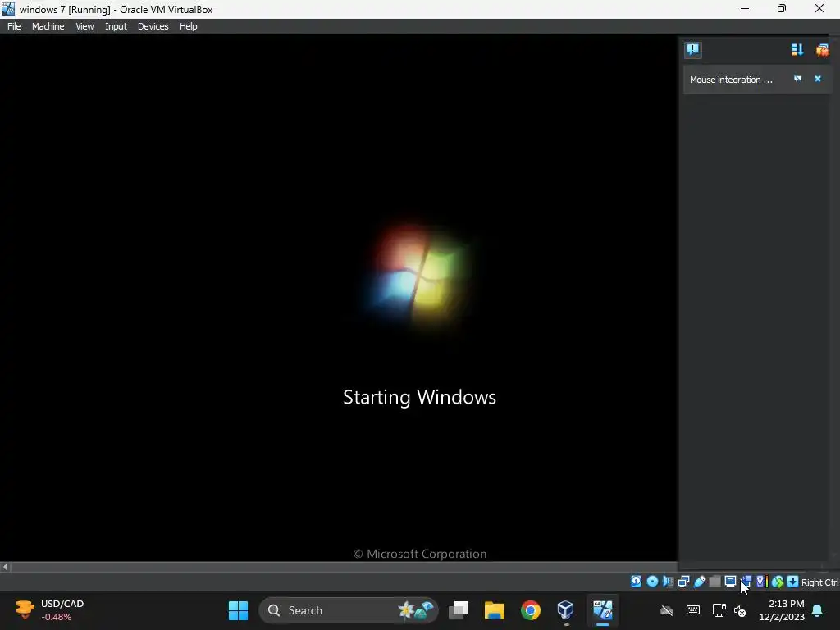Click the VM horizontal scrollbar track

[344, 567]
